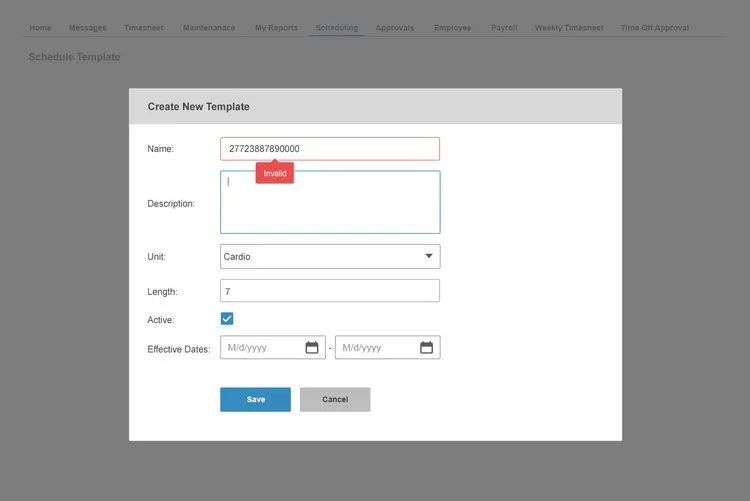This screenshot has width=750, height=501.
Task: Go to the Messages tab
Action: [88, 28]
